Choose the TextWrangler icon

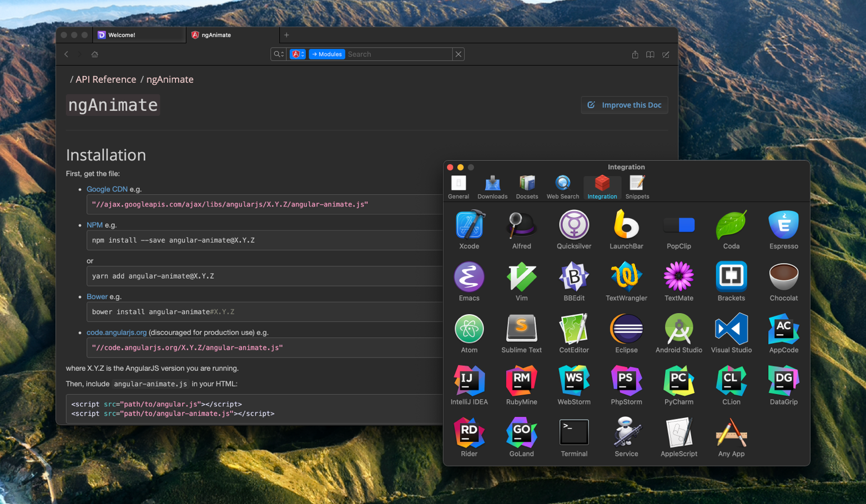pos(626,276)
